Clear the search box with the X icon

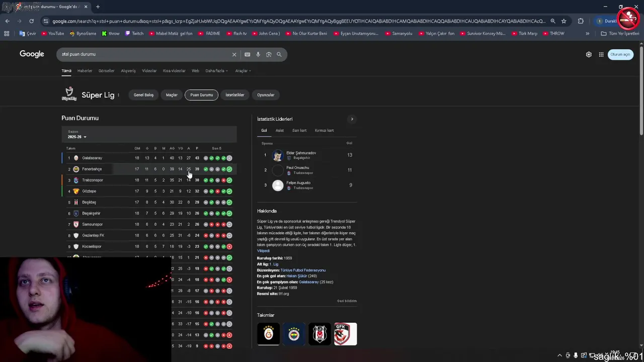pos(234,54)
